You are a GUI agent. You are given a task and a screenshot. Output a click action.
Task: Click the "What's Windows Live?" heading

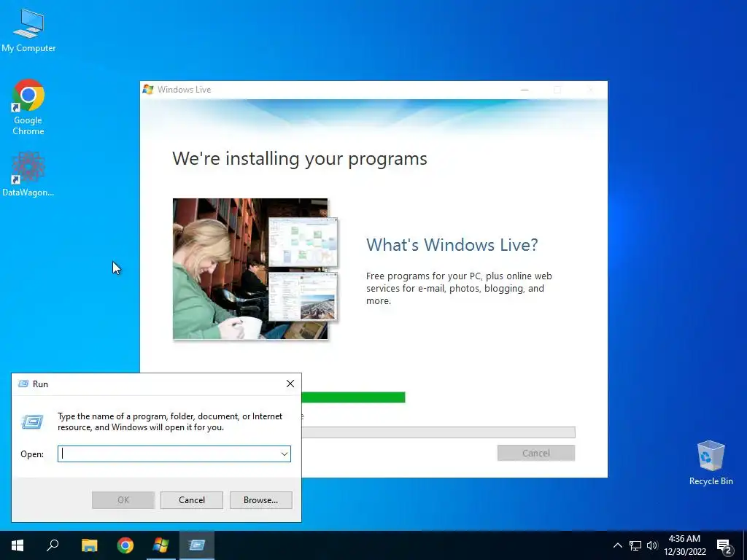click(452, 245)
